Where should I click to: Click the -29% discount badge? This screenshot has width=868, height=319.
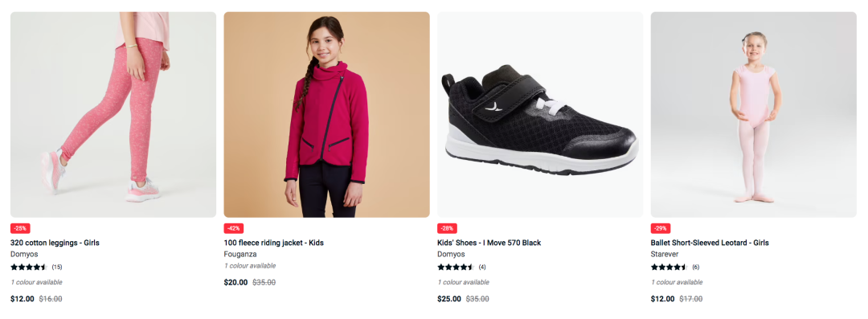point(661,228)
